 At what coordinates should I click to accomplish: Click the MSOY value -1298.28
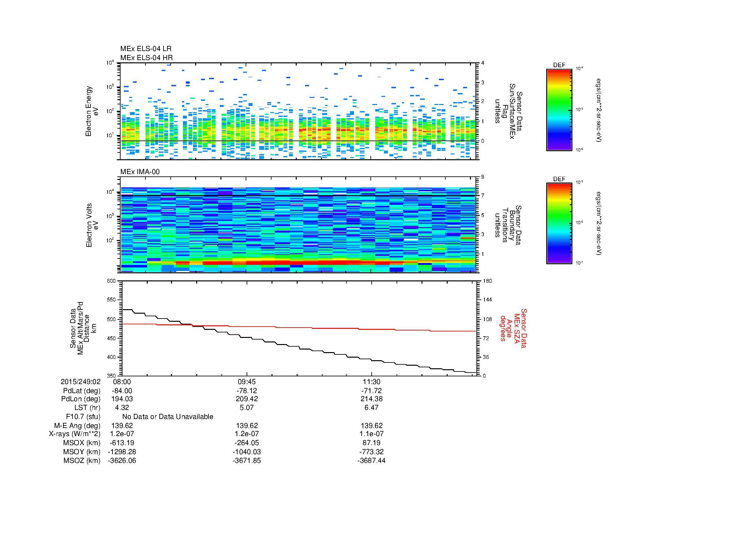click(122, 452)
